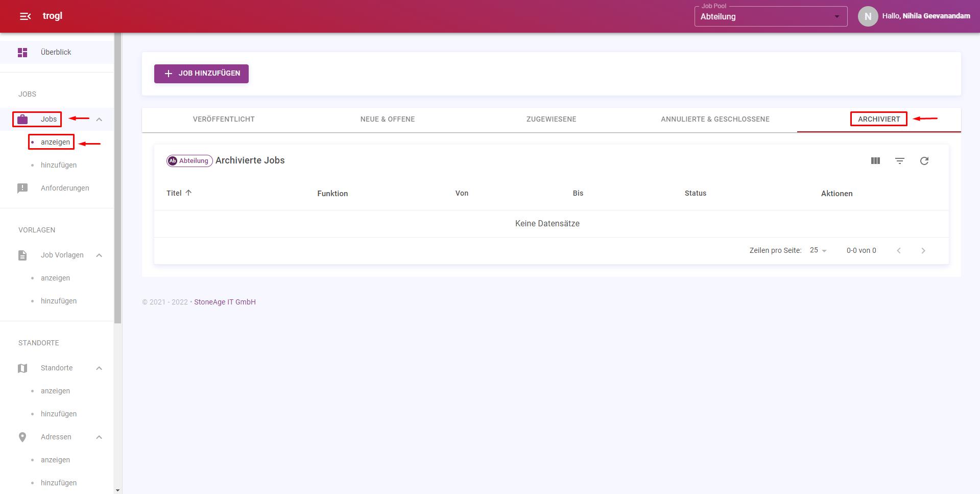Open Überblick in the sidebar
Viewport: 980px width, 494px height.
57,52
